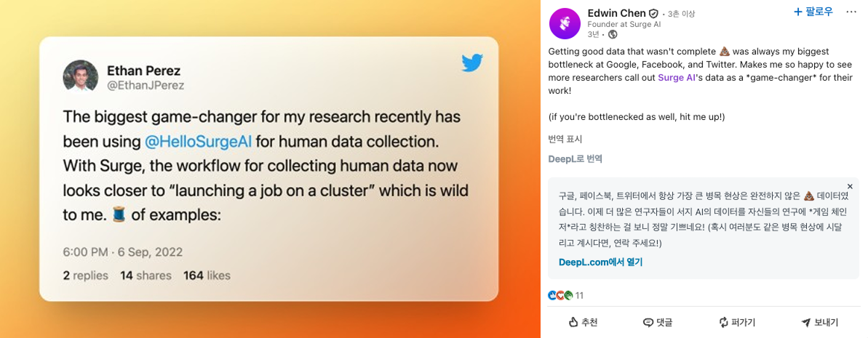The width and height of the screenshot is (868, 338).
Task: Click the 퍼가기 repost button
Action: tap(737, 322)
